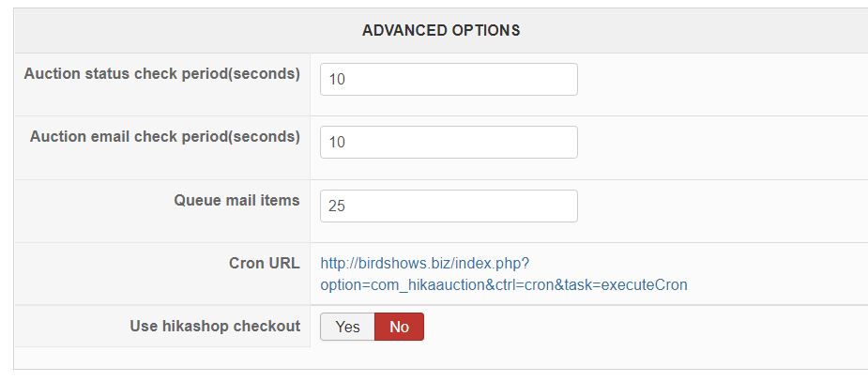The height and width of the screenshot is (382, 868).
Task: Select No for Use hikashop checkout
Action: click(x=399, y=327)
